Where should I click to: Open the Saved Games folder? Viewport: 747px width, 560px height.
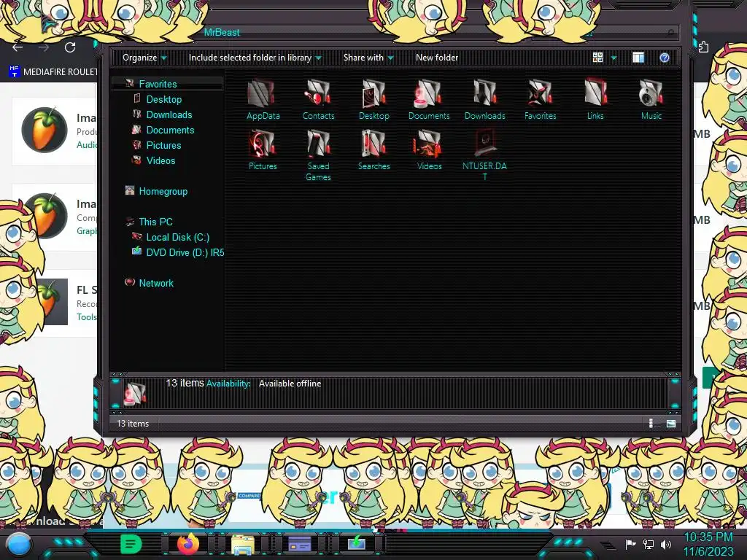tap(318, 155)
